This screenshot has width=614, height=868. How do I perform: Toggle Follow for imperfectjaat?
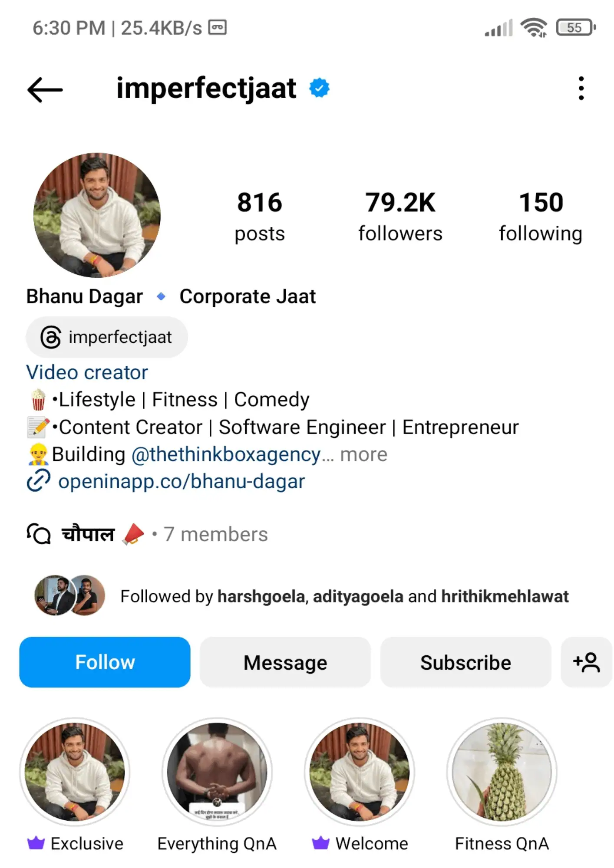(105, 662)
